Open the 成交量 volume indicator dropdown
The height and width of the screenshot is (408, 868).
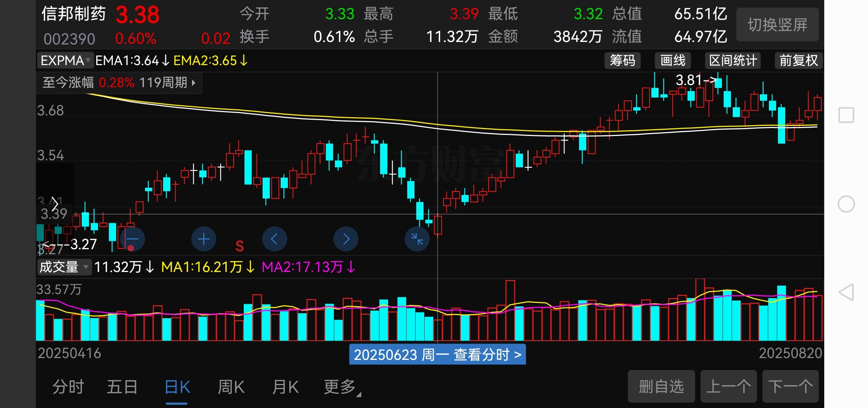(64, 267)
